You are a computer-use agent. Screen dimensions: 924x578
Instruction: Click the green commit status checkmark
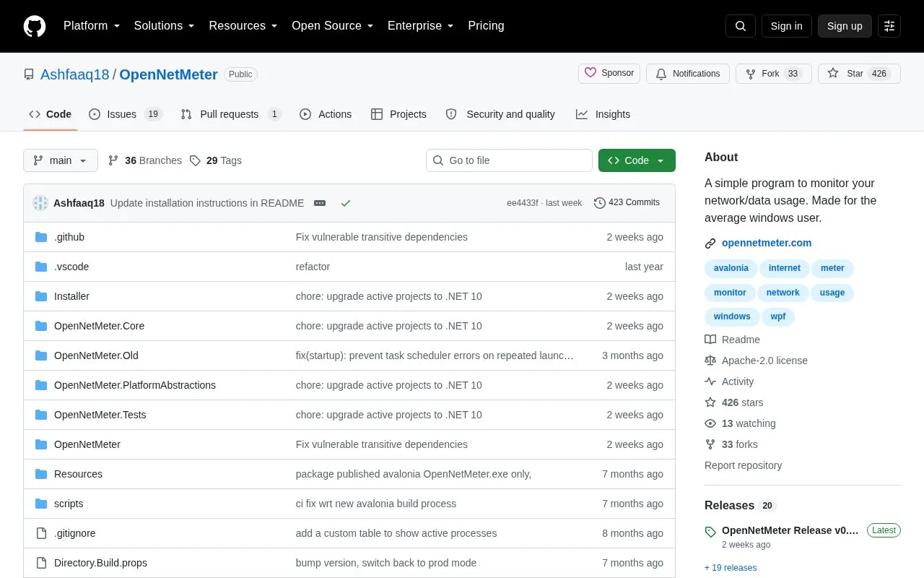(346, 203)
